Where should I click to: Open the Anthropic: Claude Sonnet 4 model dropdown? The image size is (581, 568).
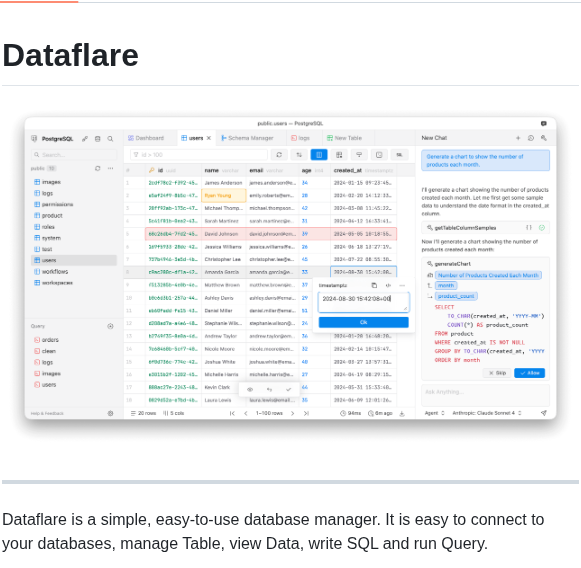click(487, 413)
